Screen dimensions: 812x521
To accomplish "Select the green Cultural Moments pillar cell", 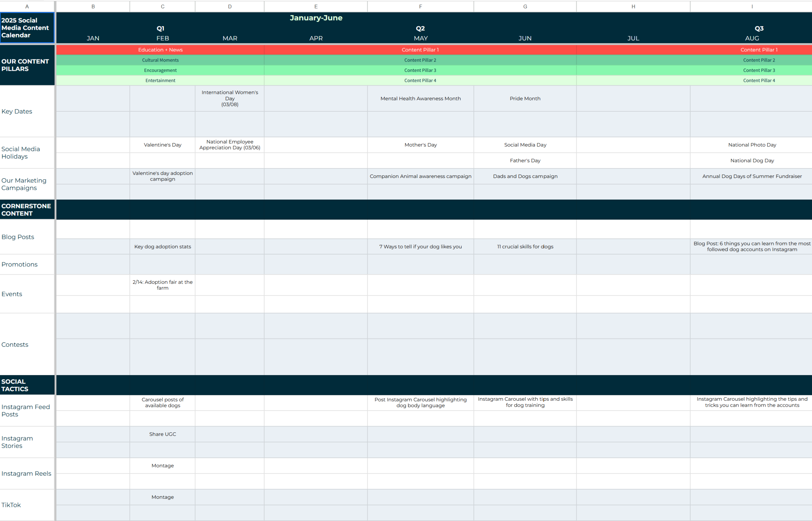I will [160, 60].
